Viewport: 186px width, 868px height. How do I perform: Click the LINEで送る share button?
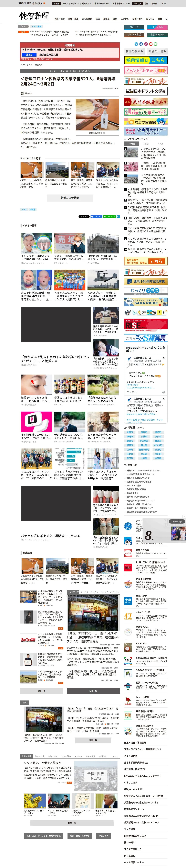(109, 217)
